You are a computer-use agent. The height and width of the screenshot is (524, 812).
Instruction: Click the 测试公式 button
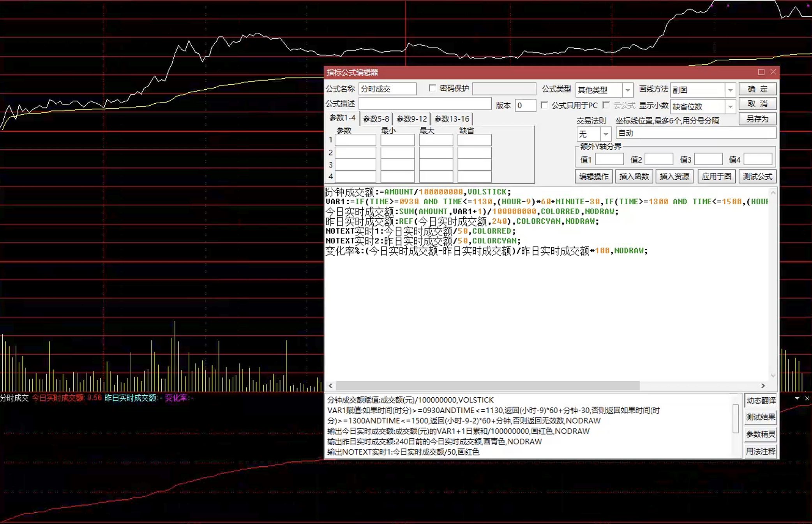[x=757, y=177]
